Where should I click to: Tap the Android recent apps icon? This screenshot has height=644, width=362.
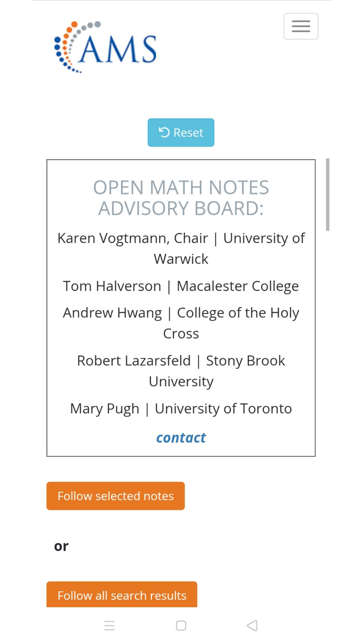pyautogui.click(x=109, y=626)
